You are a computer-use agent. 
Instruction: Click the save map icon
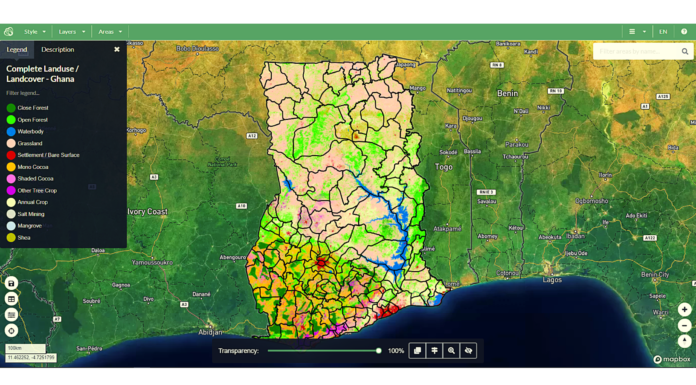tap(12, 283)
